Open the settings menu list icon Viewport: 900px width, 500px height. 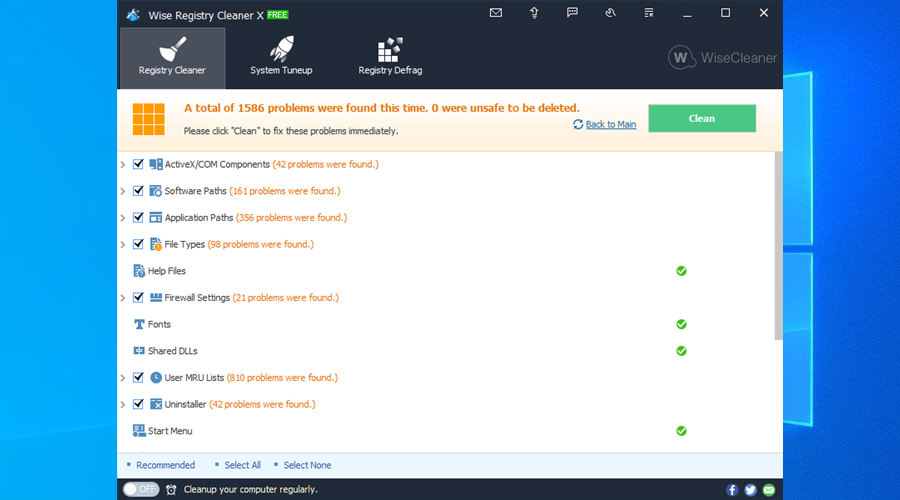(x=649, y=13)
